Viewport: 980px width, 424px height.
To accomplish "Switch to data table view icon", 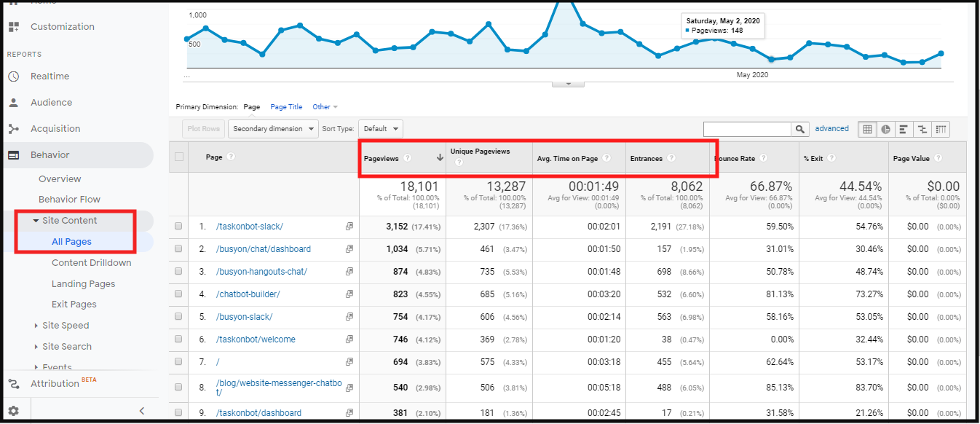I will 867,129.
